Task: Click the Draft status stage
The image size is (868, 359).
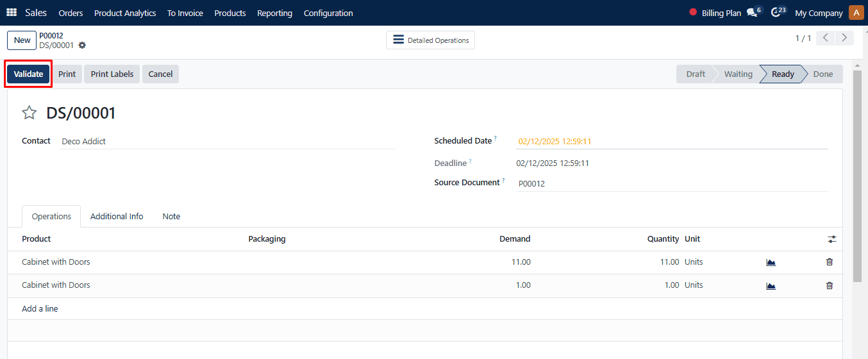Action: (x=696, y=74)
